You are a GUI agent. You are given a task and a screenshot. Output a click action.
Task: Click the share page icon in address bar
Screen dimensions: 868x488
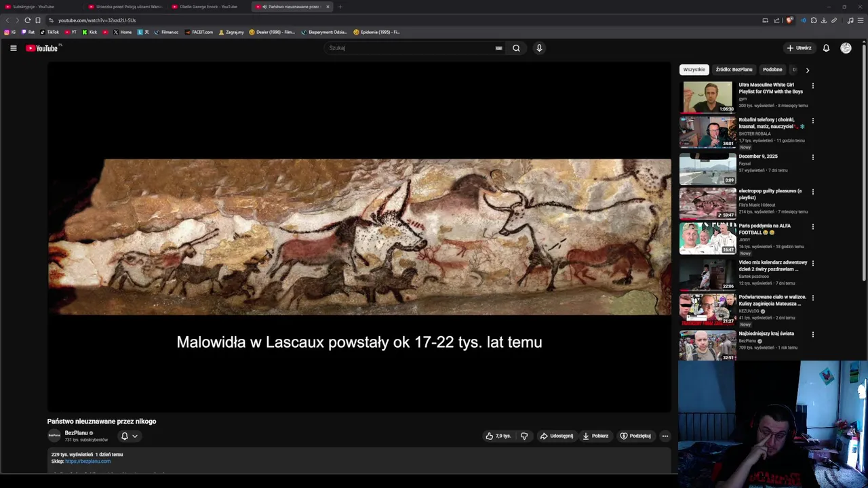tap(776, 20)
